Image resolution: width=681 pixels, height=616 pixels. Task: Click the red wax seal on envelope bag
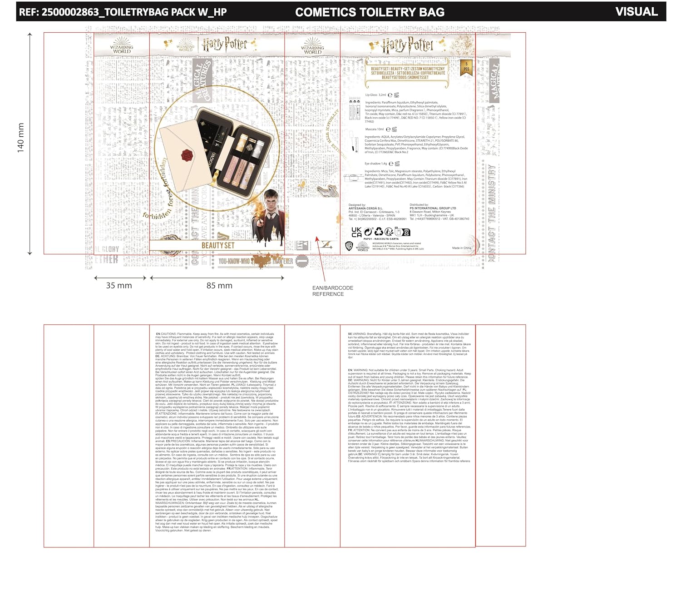coord(187,155)
